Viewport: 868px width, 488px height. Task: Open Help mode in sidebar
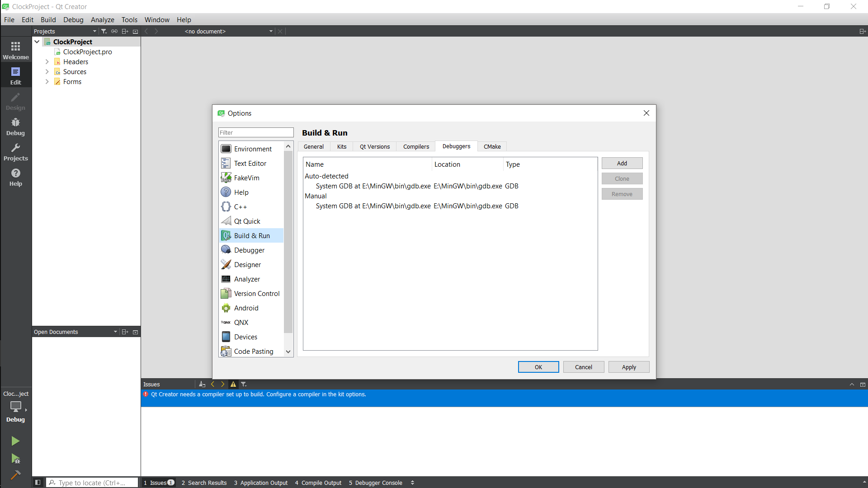16,177
